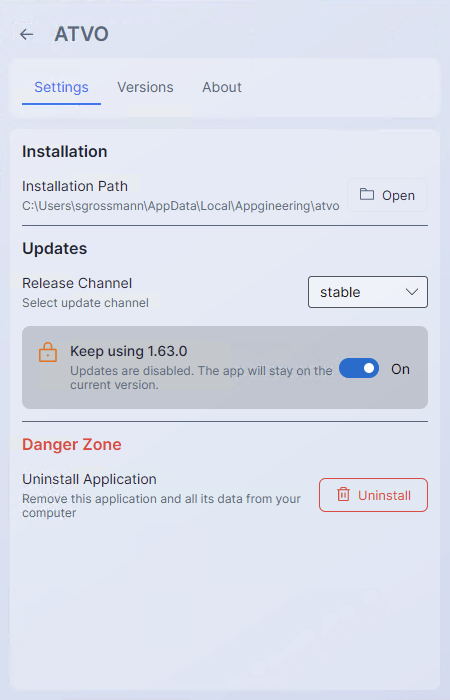The image size is (450, 700).
Task: Click 'Updates are disabled' description text
Action: point(201,378)
